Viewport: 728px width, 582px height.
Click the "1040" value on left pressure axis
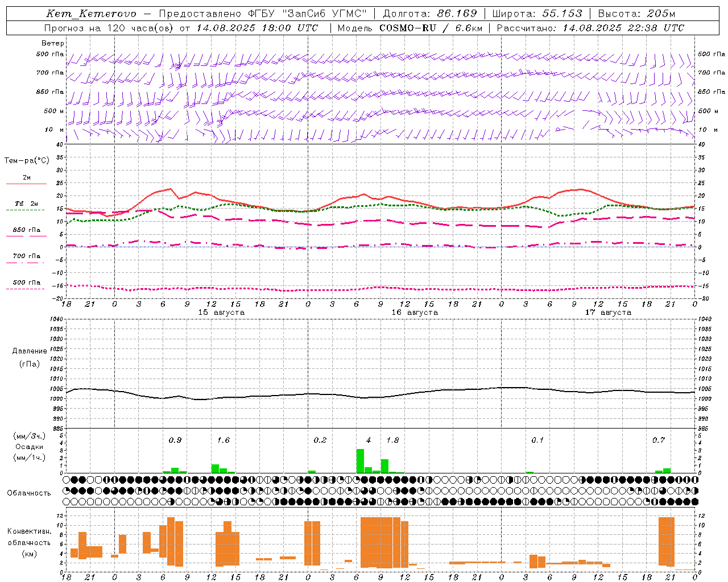56,319
